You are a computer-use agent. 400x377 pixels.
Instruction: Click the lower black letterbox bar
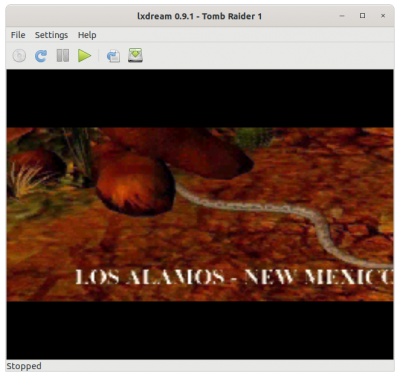coord(200,330)
